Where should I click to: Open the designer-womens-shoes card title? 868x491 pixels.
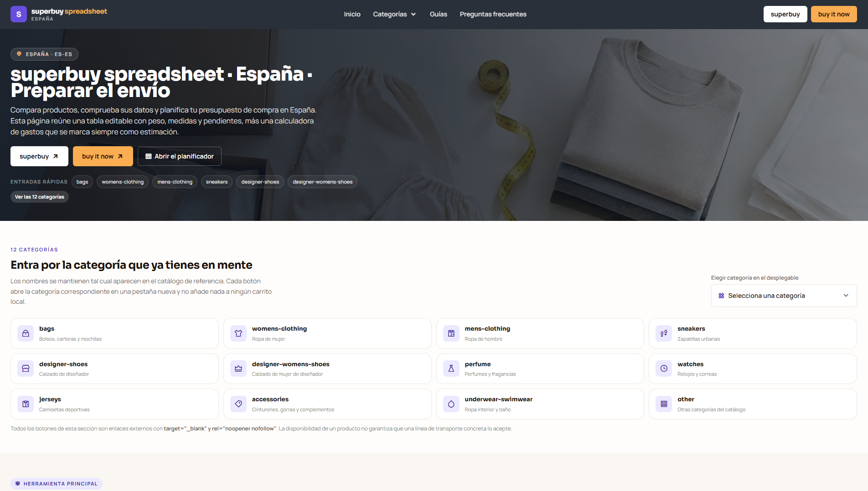290,364
